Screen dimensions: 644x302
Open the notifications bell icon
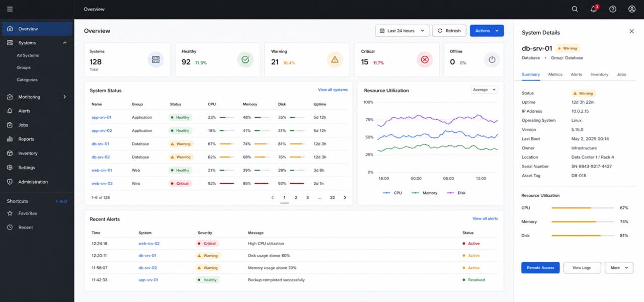(594, 9)
